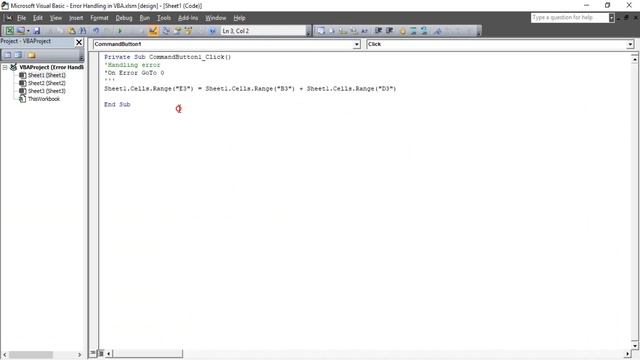
Task: Toggle Folders in Project panel
Action: (x=31, y=55)
